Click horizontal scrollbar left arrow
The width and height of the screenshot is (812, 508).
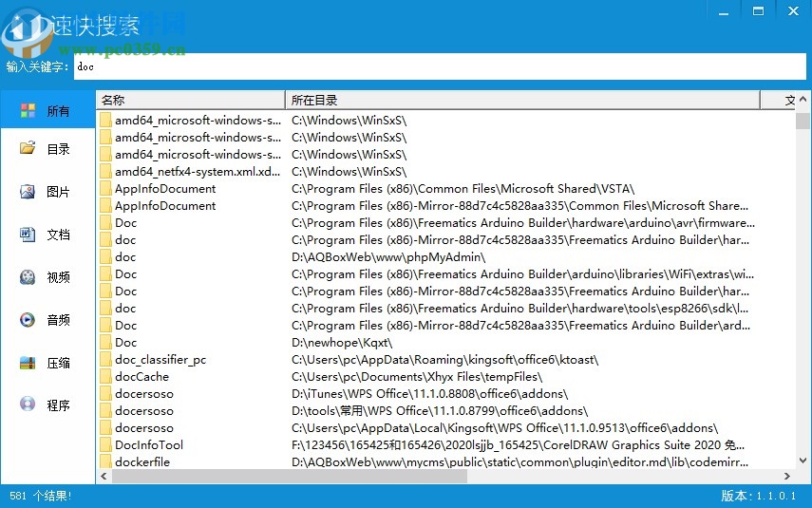click(104, 476)
